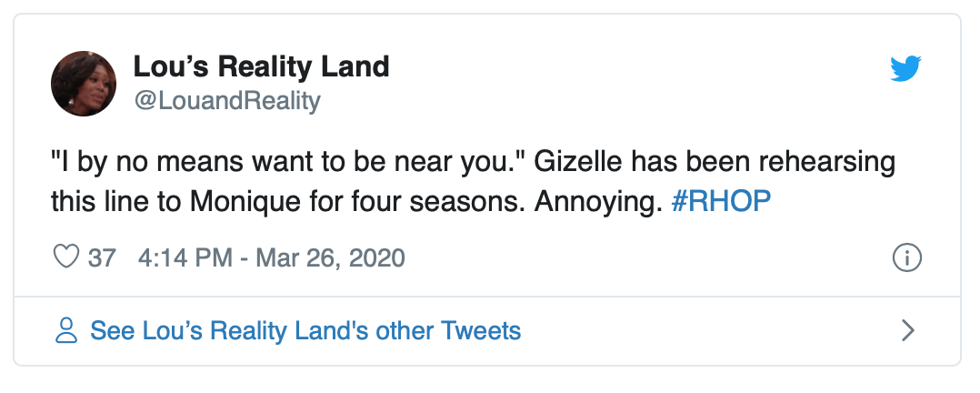The width and height of the screenshot is (980, 393).
Task: Expand the chevron arrow beside other Tweets
Action: pos(907,330)
